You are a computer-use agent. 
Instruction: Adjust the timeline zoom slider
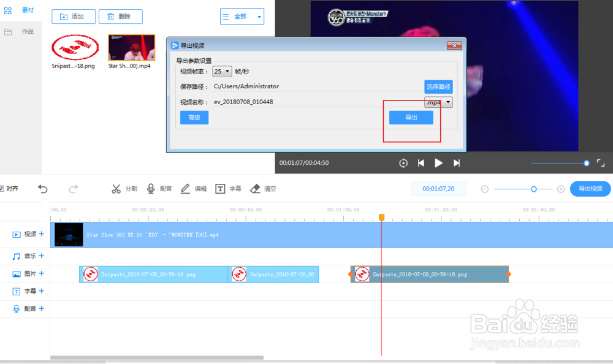pos(523,189)
